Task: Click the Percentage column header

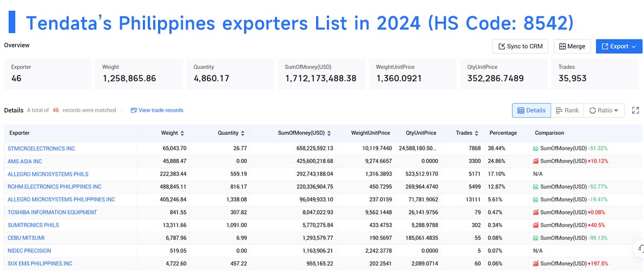Action: pyautogui.click(x=503, y=133)
